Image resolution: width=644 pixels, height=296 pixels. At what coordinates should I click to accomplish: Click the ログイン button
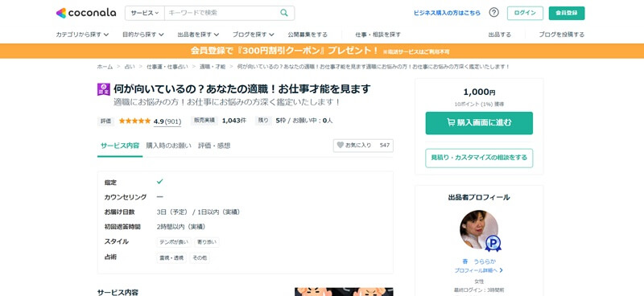525,13
